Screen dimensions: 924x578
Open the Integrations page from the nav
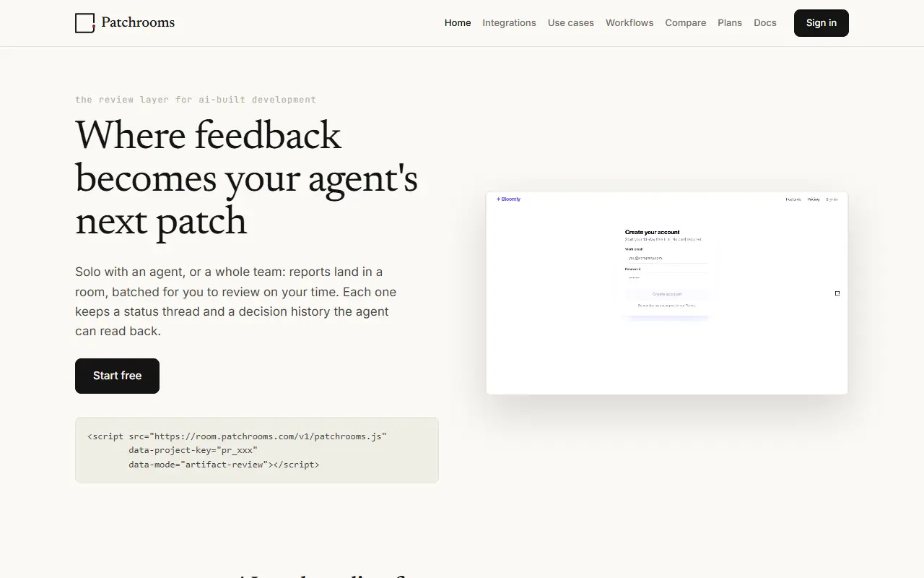click(509, 23)
